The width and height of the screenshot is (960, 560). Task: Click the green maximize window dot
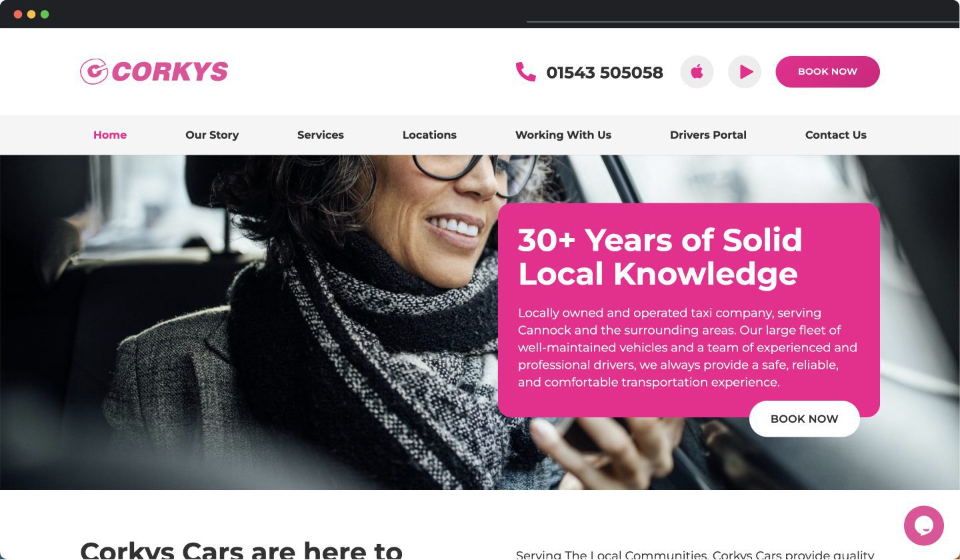[x=45, y=14]
